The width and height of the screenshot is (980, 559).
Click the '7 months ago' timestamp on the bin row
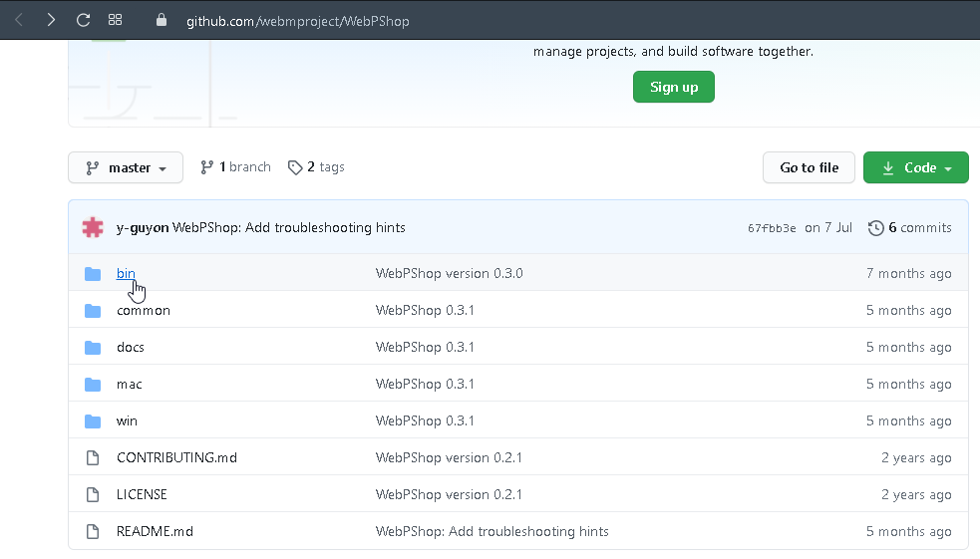point(909,274)
